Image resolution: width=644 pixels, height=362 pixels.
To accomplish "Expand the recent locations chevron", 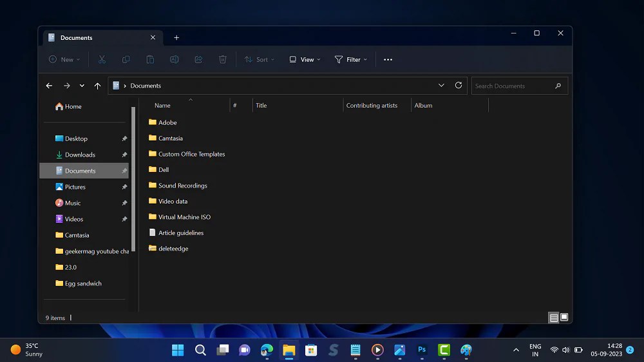I will pyautogui.click(x=82, y=86).
